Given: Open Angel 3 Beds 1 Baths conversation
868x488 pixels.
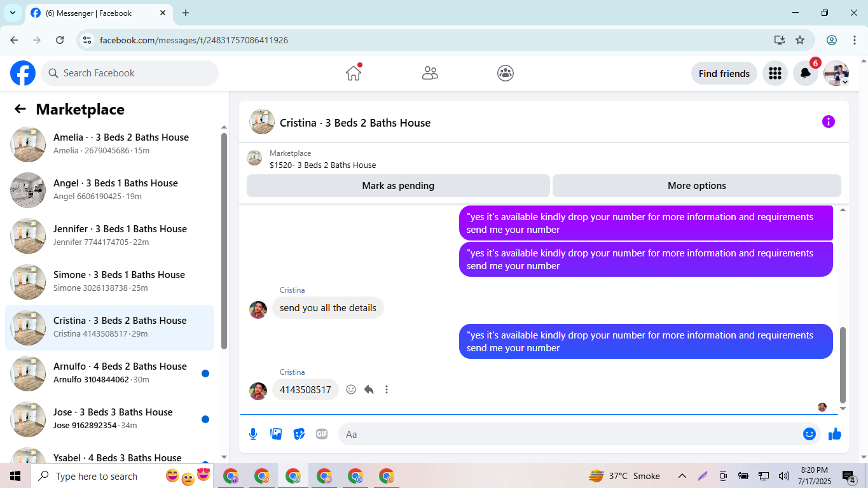Looking at the screenshot, I should click(x=109, y=190).
